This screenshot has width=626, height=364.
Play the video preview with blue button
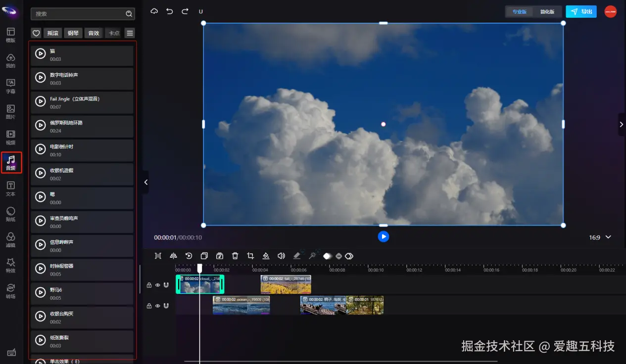tap(383, 236)
